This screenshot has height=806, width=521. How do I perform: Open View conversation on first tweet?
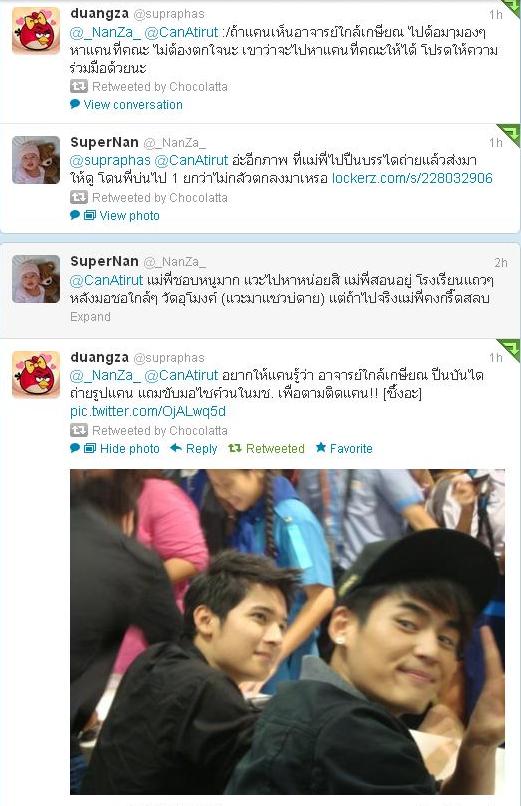point(133,104)
